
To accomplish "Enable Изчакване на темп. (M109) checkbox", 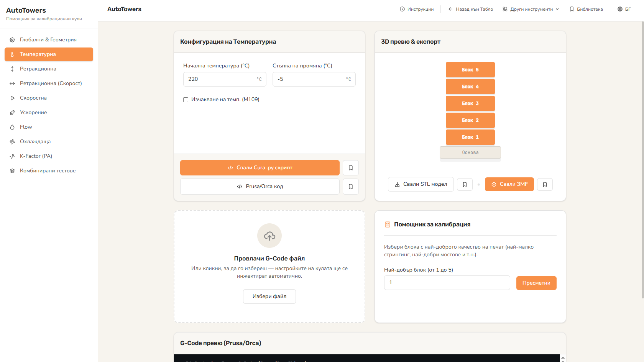I will tap(186, 100).
